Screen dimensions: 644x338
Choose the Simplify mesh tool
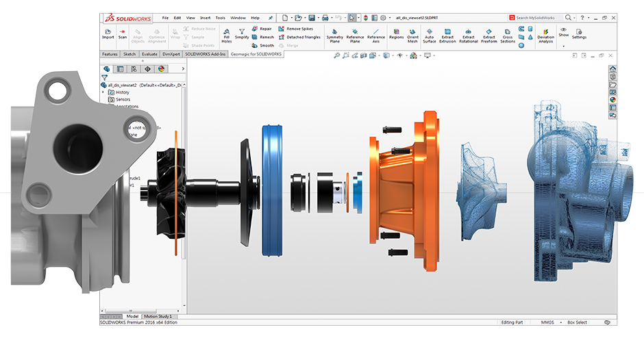click(242, 34)
